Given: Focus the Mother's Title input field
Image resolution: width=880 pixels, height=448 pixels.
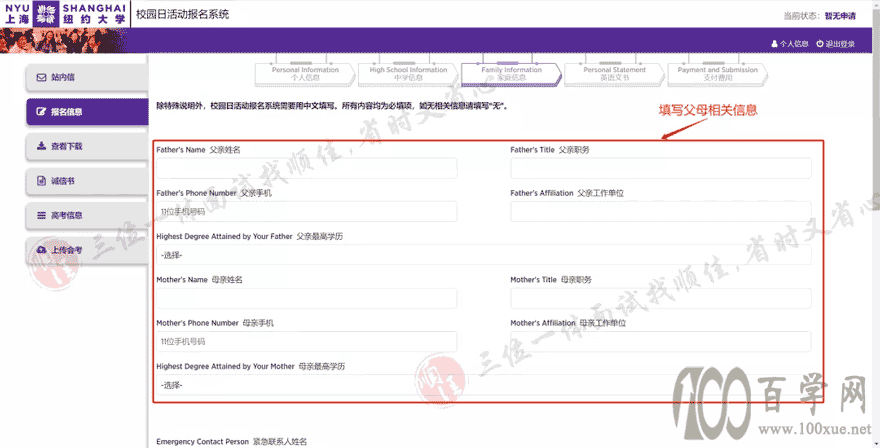Looking at the screenshot, I should tap(661, 298).
